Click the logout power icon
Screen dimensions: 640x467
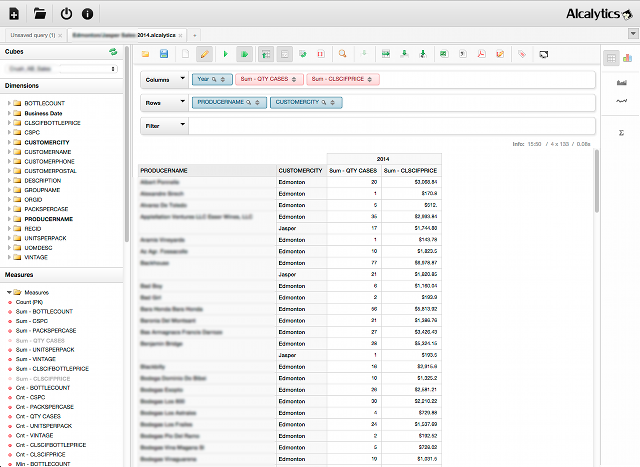click(x=66, y=14)
